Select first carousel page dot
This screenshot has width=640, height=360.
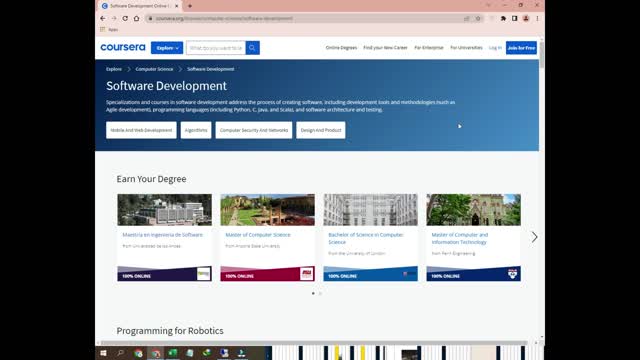pyautogui.click(x=313, y=293)
